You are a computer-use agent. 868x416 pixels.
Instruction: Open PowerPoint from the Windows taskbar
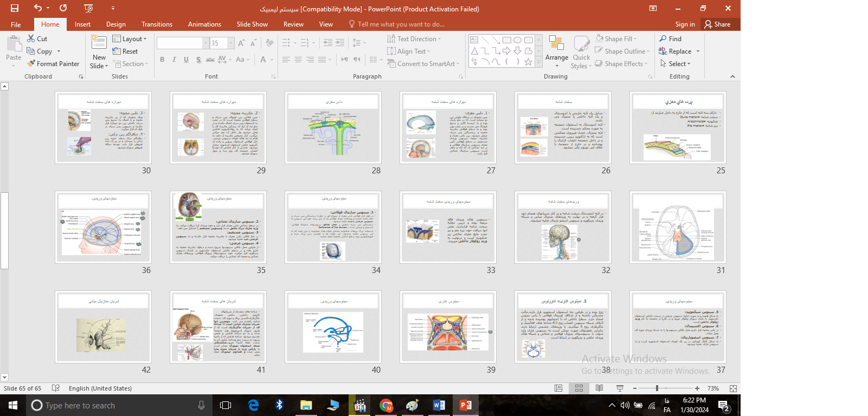(465, 405)
